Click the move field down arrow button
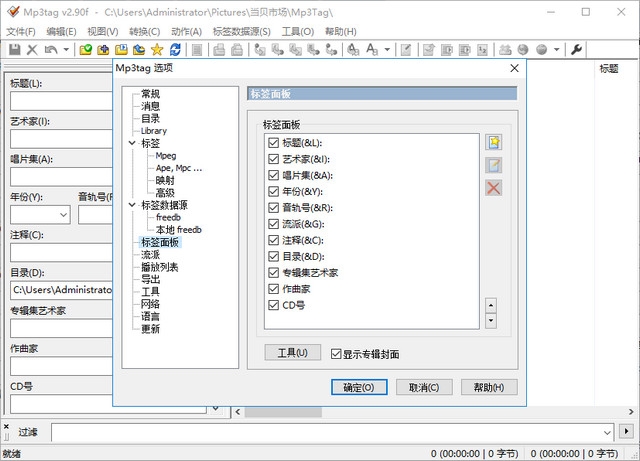Viewport: 640px width, 461px height. (491, 321)
